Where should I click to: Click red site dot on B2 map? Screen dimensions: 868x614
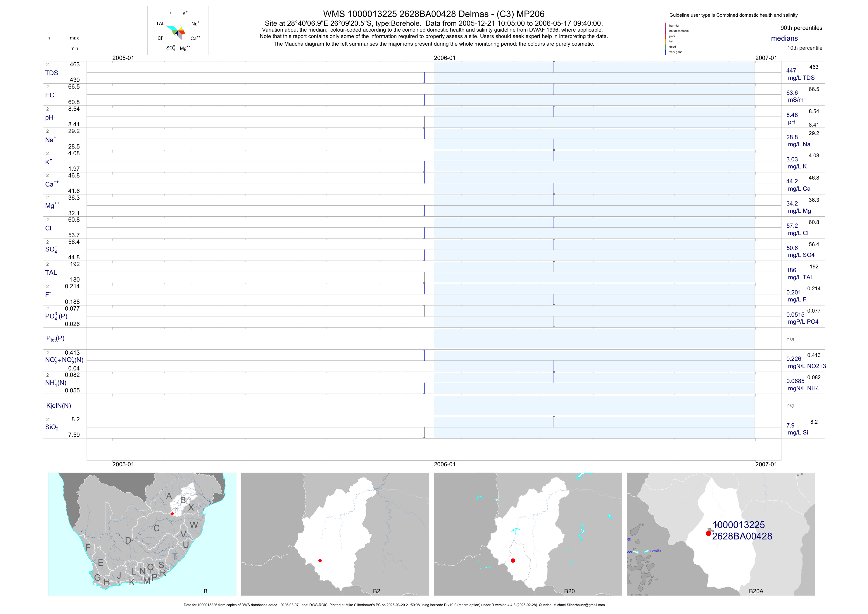(320, 560)
